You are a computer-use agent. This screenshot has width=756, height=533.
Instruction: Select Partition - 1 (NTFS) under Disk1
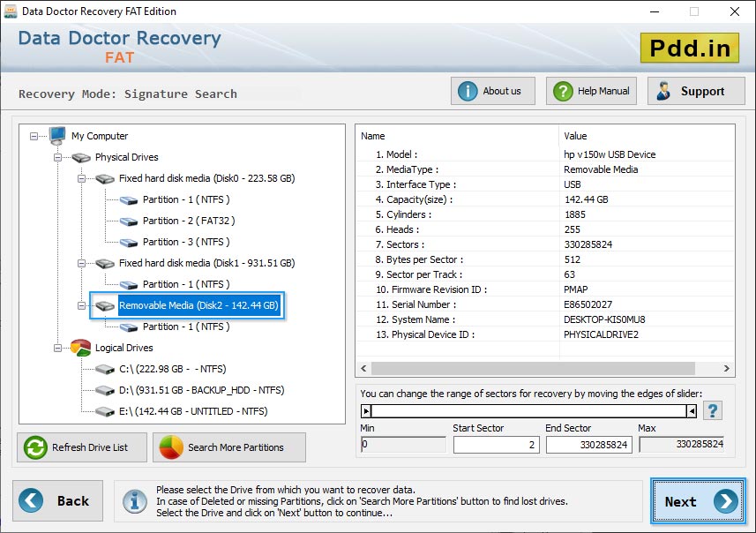coord(186,284)
